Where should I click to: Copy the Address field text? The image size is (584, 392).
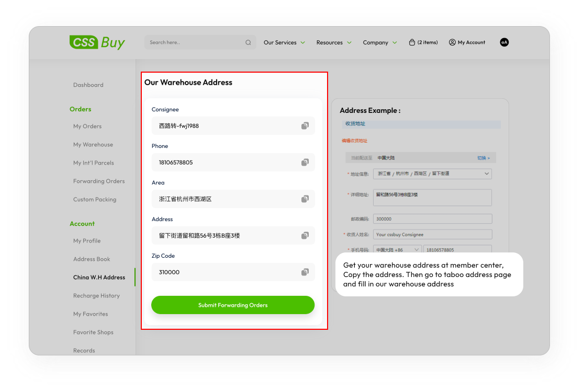[x=305, y=236]
